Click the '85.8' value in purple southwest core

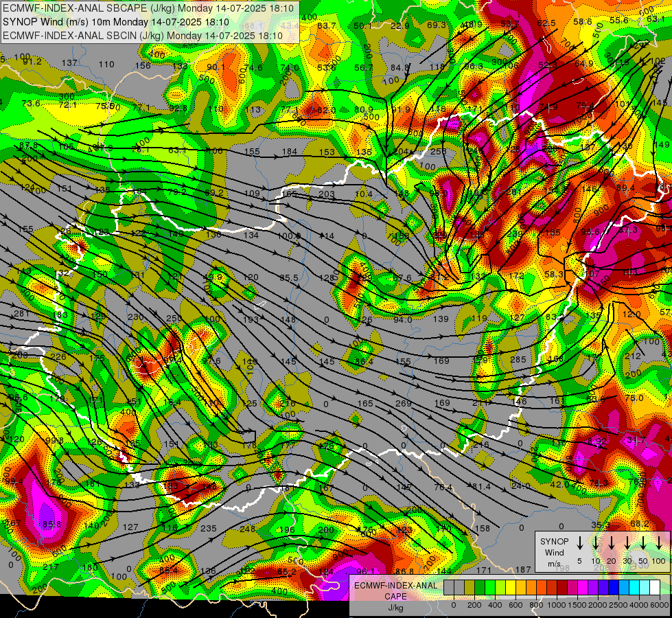[x=52, y=524]
